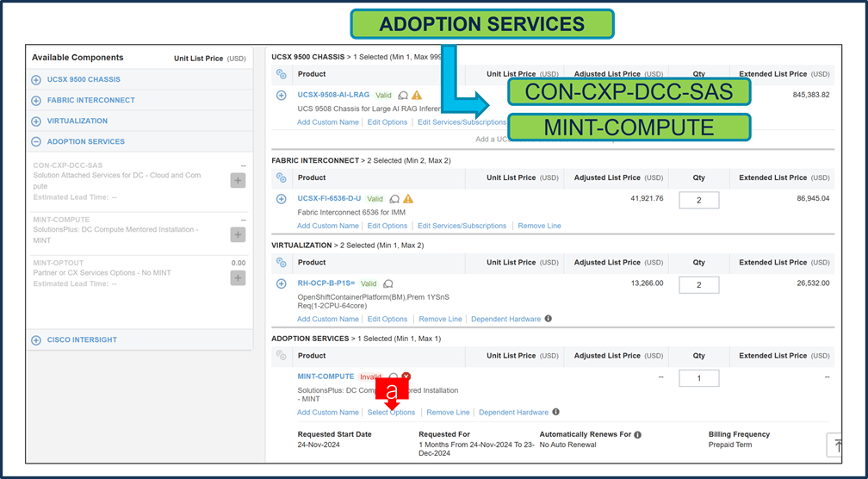Click the copy icon in VIRTUALIZATION table header
This screenshot has width=868, height=479.
point(282,263)
